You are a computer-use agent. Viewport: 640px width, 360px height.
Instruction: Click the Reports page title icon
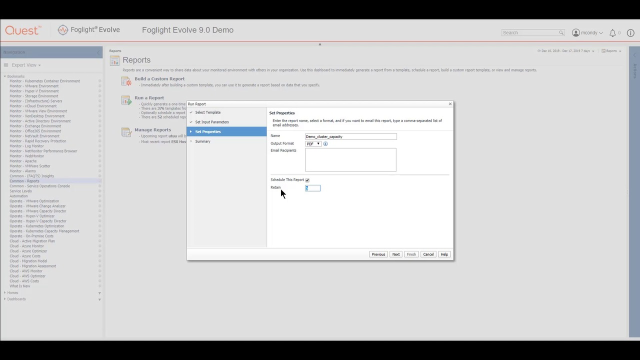coord(115,60)
